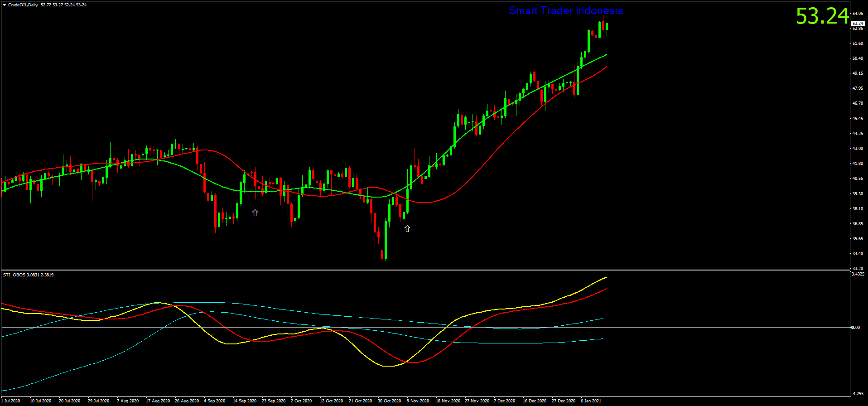Click the 6 Jan 2021 date label
The image size is (868, 406).
click(591, 401)
